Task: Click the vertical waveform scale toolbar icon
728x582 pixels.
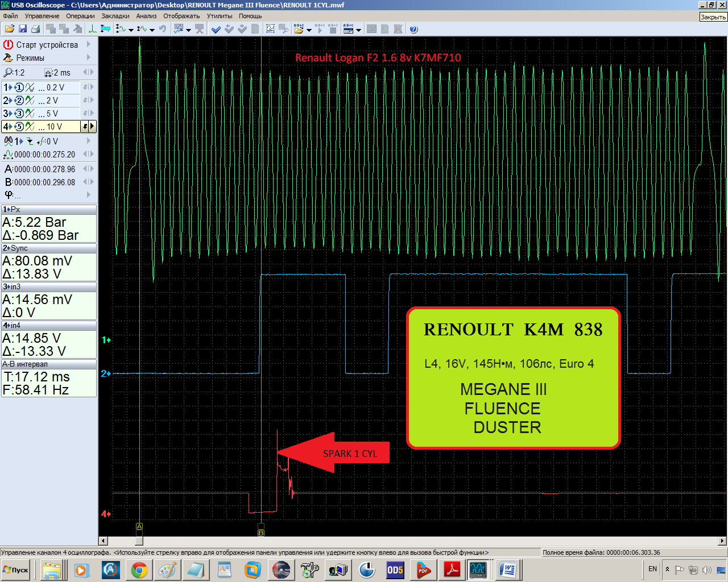Action: (x=121, y=28)
